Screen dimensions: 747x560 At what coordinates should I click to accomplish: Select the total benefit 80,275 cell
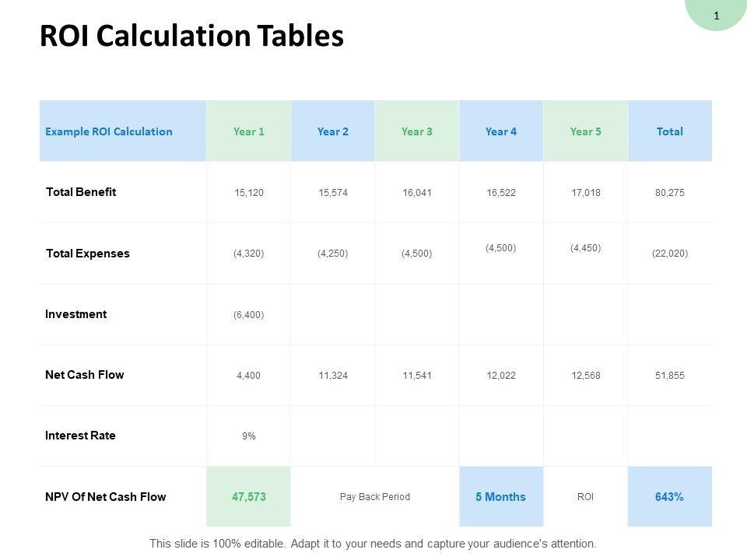pos(669,193)
